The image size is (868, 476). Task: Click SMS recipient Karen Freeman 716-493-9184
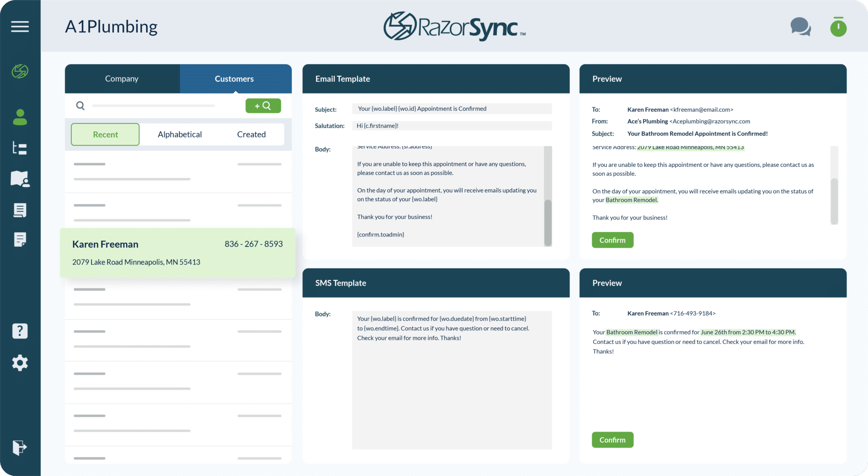671,313
